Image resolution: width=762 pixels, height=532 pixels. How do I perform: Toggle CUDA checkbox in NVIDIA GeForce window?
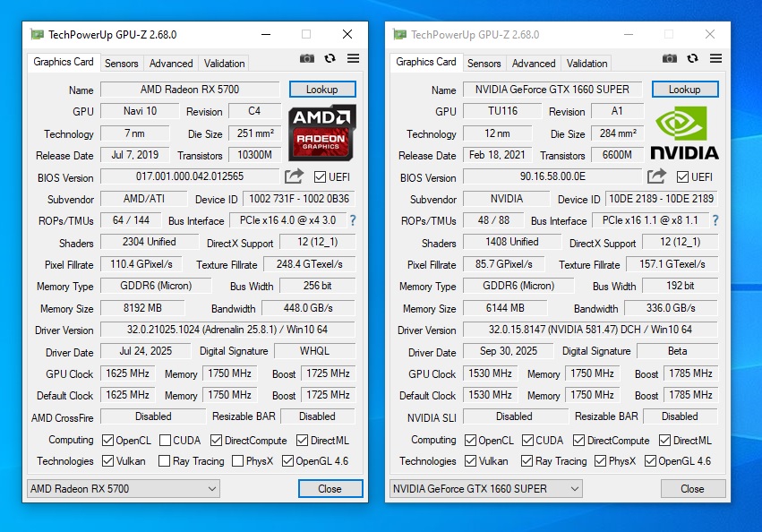[x=527, y=440]
